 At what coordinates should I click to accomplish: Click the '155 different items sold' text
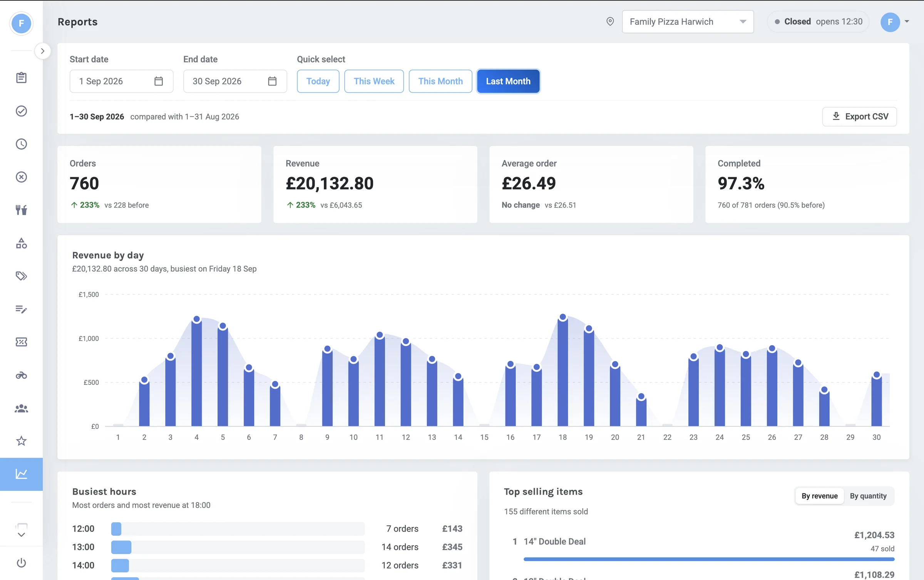(546, 511)
